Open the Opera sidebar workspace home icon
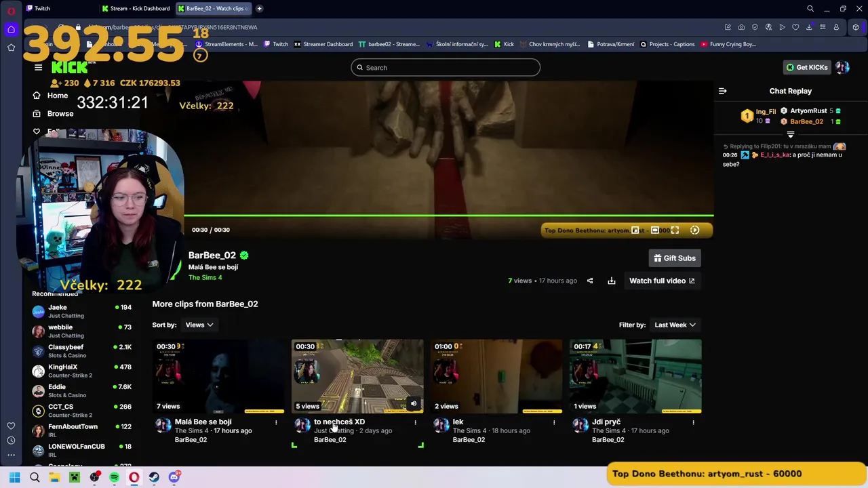 click(x=11, y=29)
